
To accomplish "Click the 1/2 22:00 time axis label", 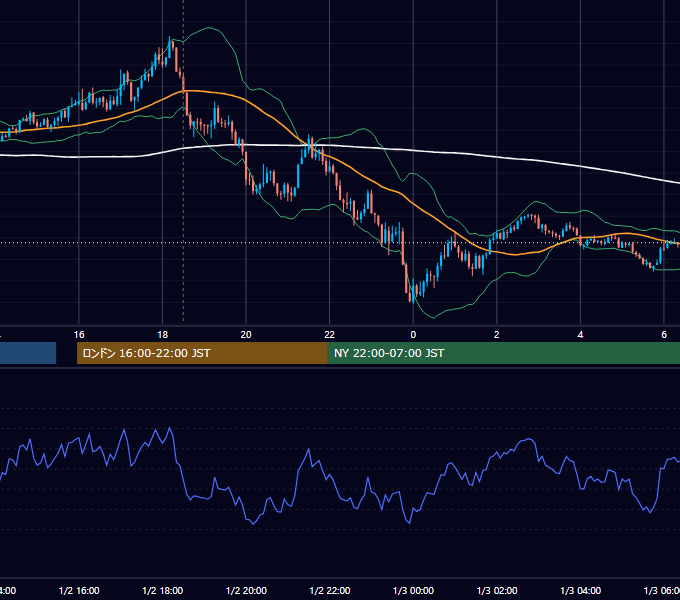I will coord(330,590).
